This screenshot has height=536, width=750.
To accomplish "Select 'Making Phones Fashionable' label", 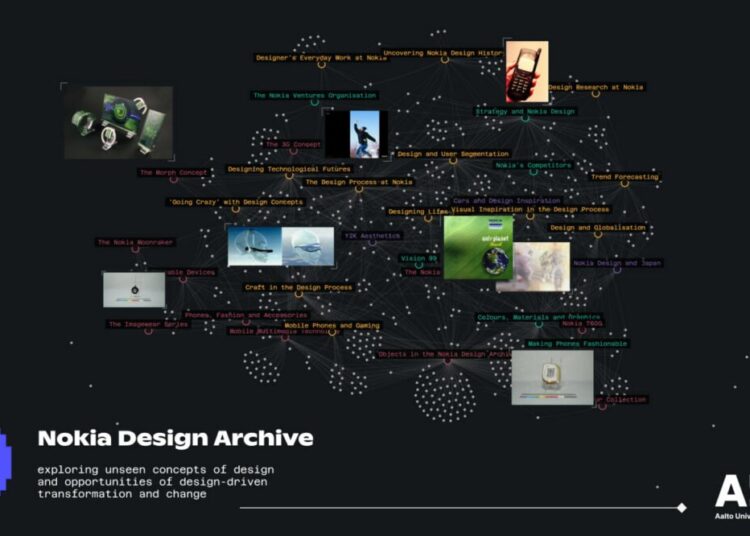I will pos(577,344).
